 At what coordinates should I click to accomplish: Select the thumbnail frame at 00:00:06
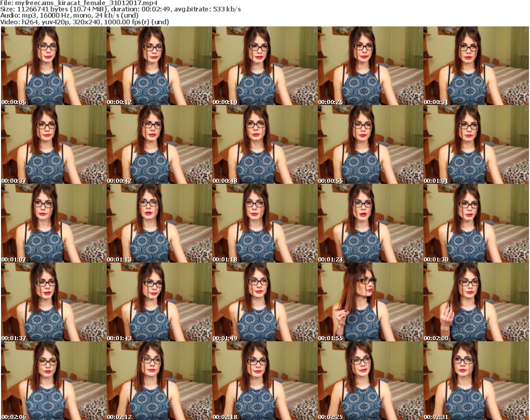pyautogui.click(x=53, y=66)
